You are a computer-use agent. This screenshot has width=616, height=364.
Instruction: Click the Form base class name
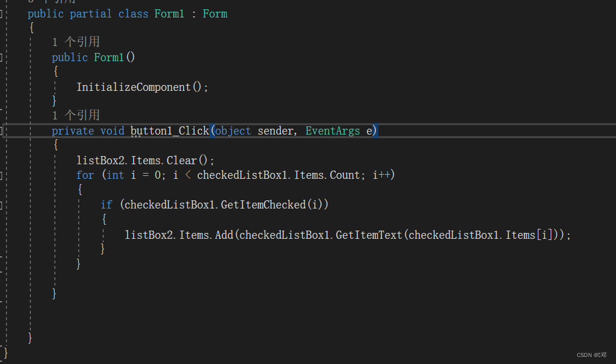click(214, 13)
